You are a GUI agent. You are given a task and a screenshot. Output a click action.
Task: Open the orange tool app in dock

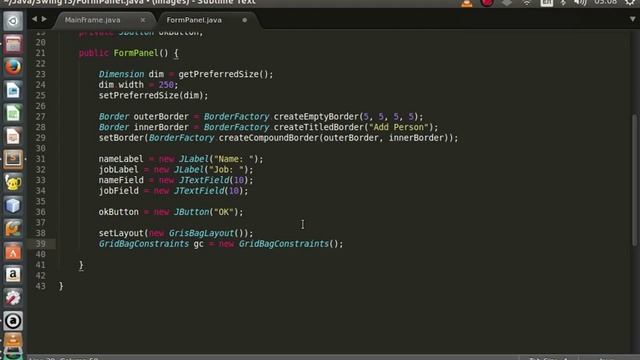coord(13,229)
